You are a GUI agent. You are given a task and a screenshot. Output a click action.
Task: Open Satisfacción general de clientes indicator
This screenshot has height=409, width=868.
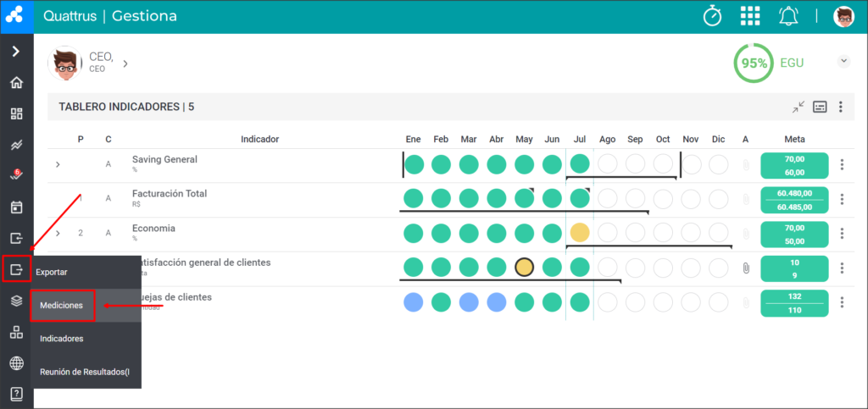tap(206, 263)
